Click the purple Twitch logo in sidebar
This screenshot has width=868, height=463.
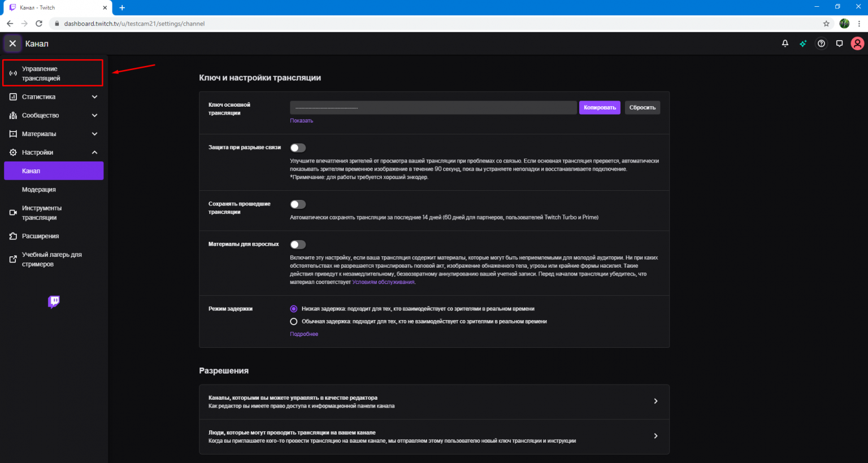[x=54, y=302]
